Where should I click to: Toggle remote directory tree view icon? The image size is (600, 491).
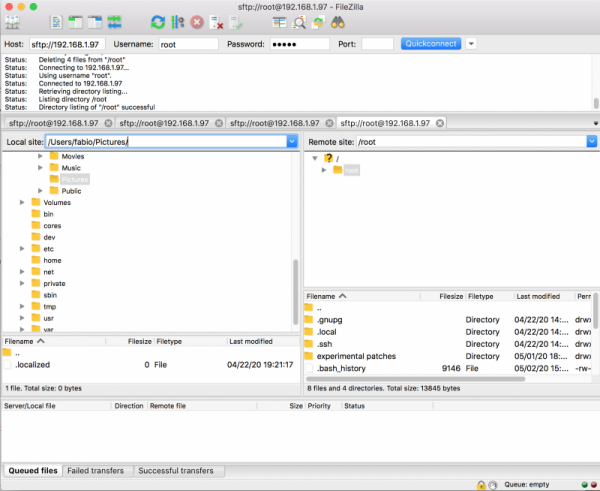(x=95, y=23)
